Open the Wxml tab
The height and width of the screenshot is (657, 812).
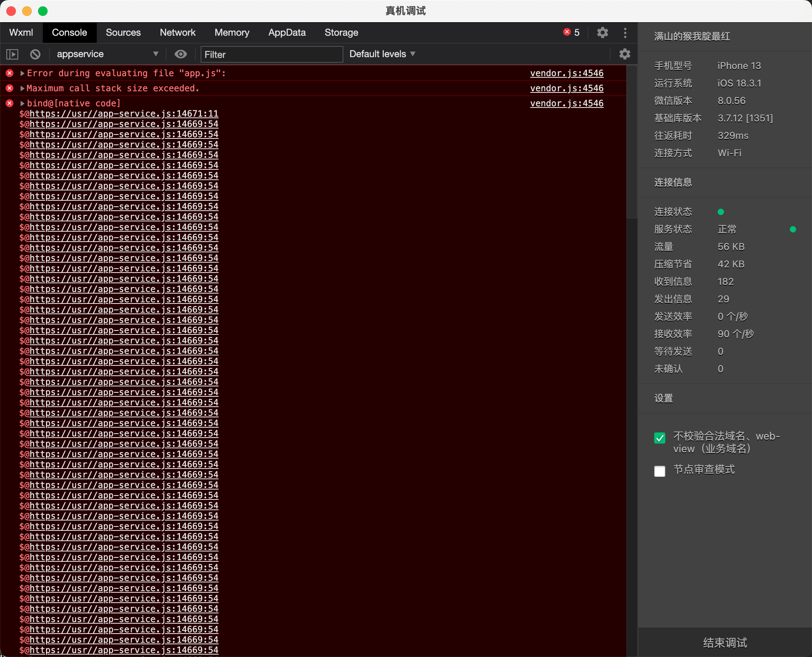[21, 33]
